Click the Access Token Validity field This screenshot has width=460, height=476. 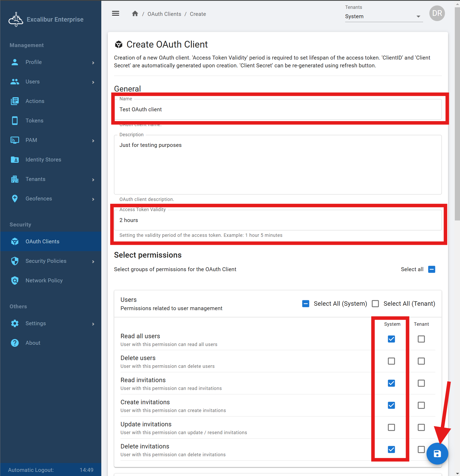pyautogui.click(x=277, y=220)
